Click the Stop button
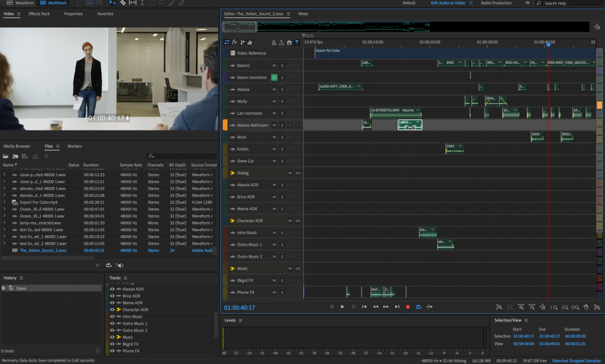Screen dimensions: 605x364 point(331,307)
